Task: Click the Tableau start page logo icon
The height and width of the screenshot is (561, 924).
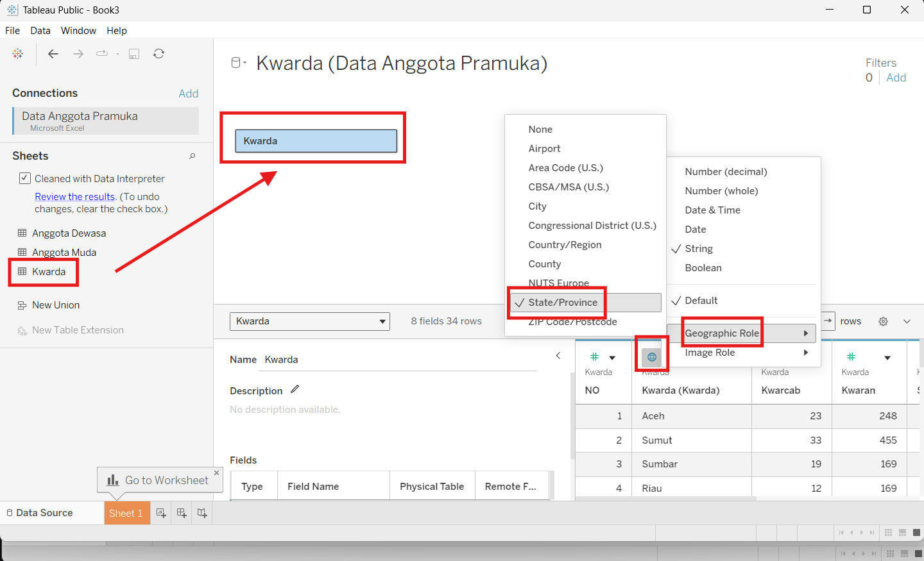Action: pyautogui.click(x=18, y=54)
